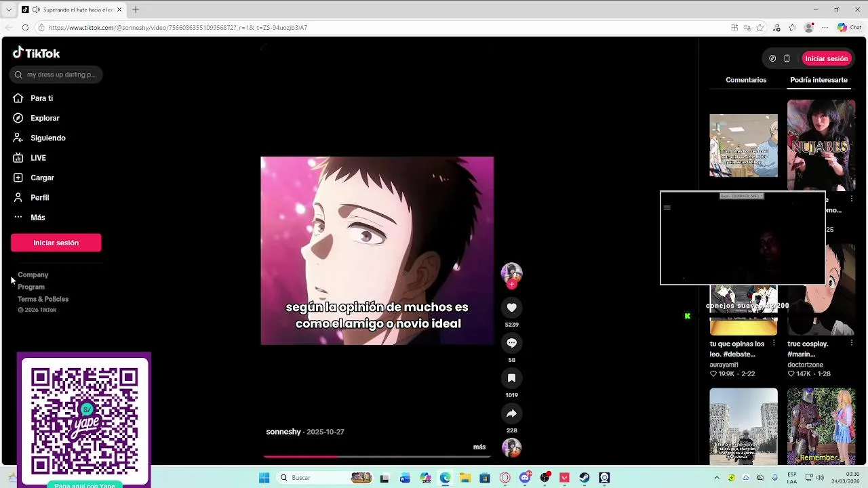The height and width of the screenshot is (488, 868).
Task: Open options for the true cosplay video
Action: pyautogui.click(x=851, y=344)
